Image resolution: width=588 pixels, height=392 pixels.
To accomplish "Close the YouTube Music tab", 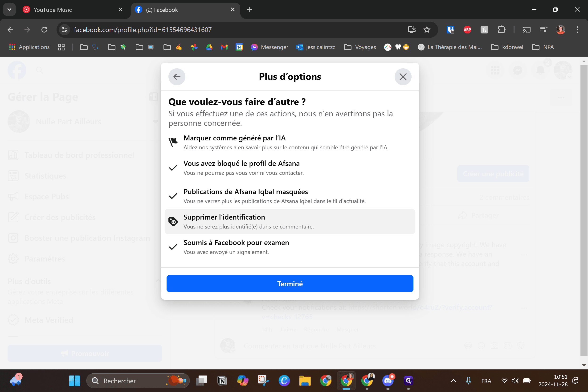I will click(121, 9).
